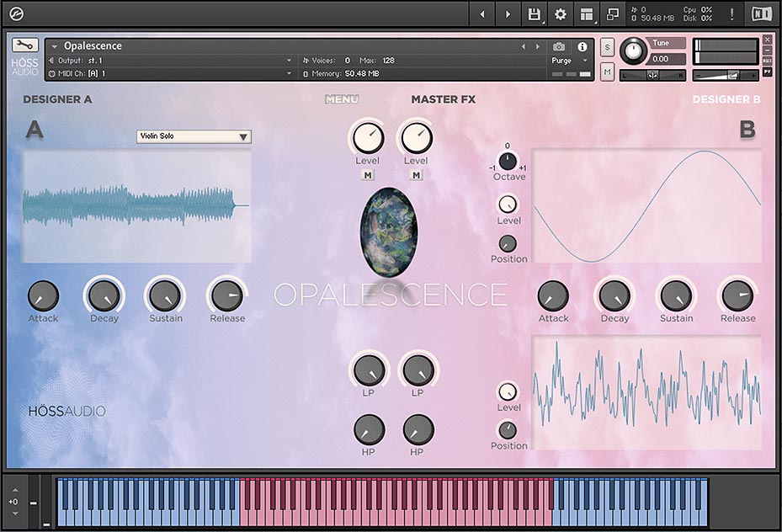The height and width of the screenshot is (532, 782).
Task: Open the Violin Solo sample dropdown
Action: (193, 136)
